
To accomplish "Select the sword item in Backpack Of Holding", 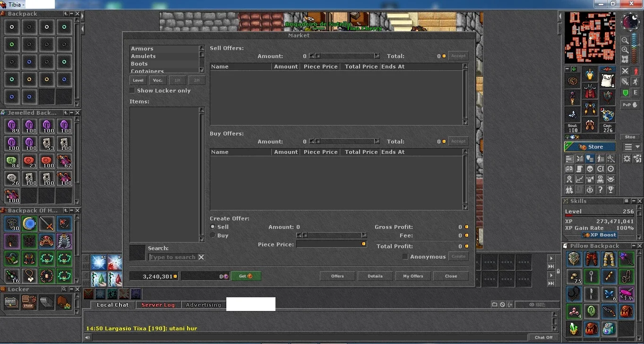I will (x=47, y=223).
